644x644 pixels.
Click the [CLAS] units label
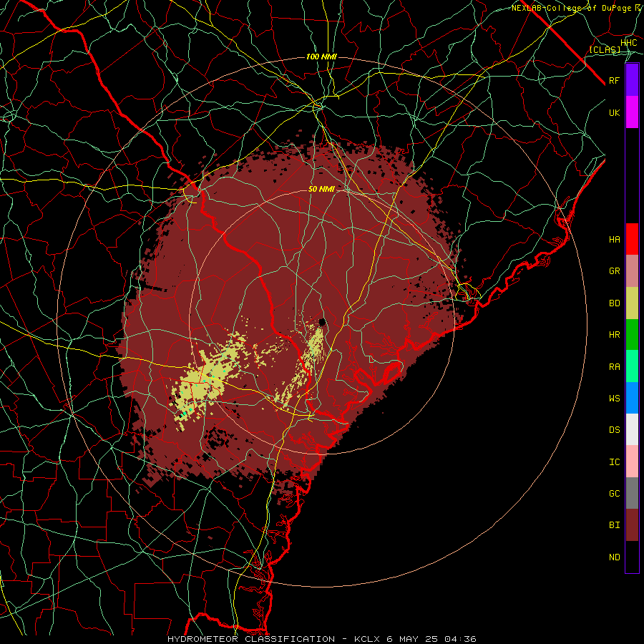click(605, 49)
